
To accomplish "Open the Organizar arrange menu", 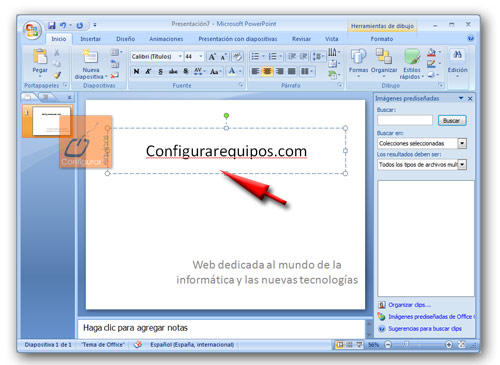I will [x=384, y=62].
